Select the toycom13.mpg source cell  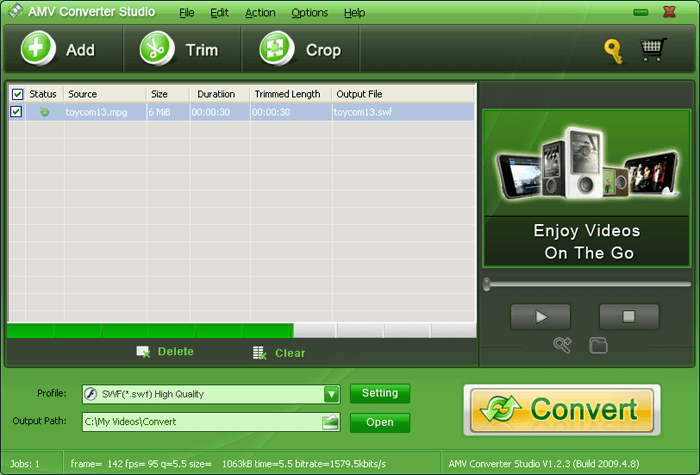(x=105, y=112)
